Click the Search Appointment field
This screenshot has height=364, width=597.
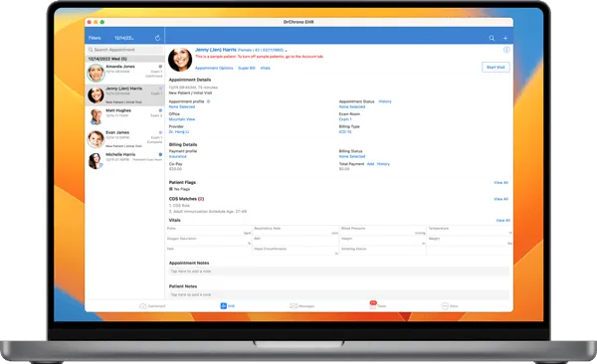click(125, 50)
